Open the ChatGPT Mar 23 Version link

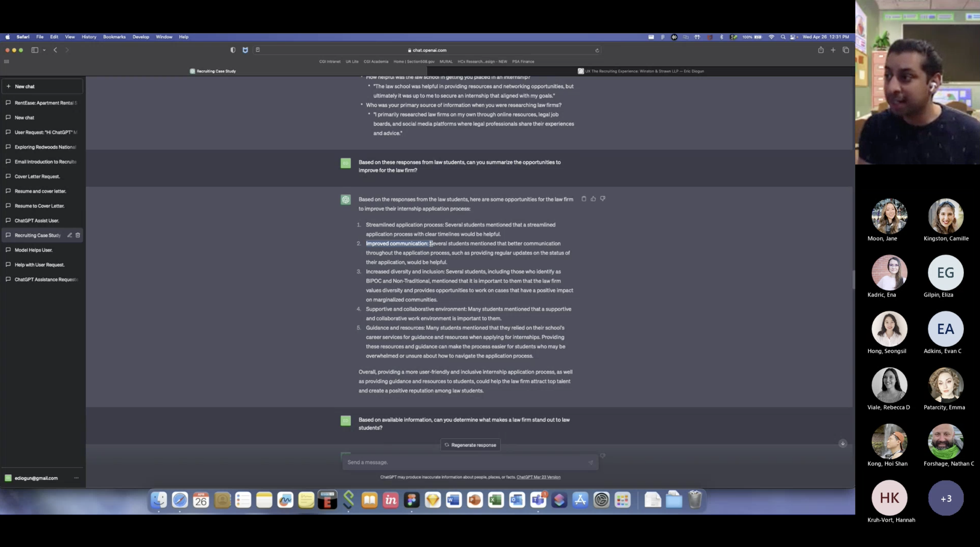(x=538, y=477)
